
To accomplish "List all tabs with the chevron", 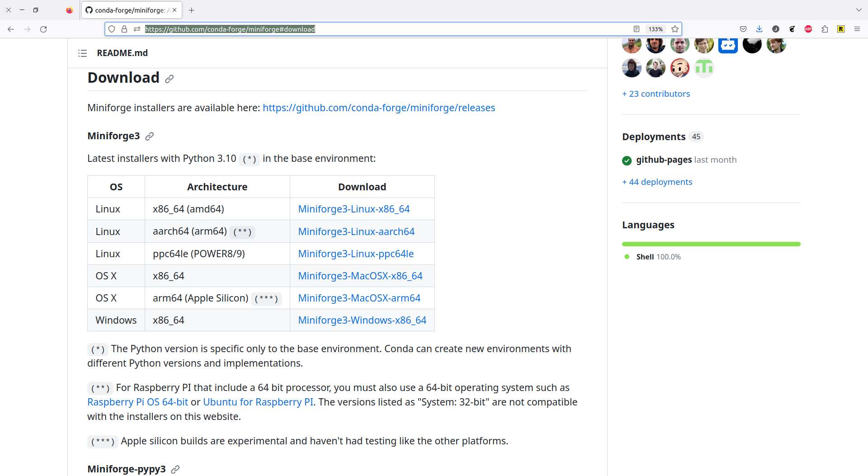I will pos(859,10).
